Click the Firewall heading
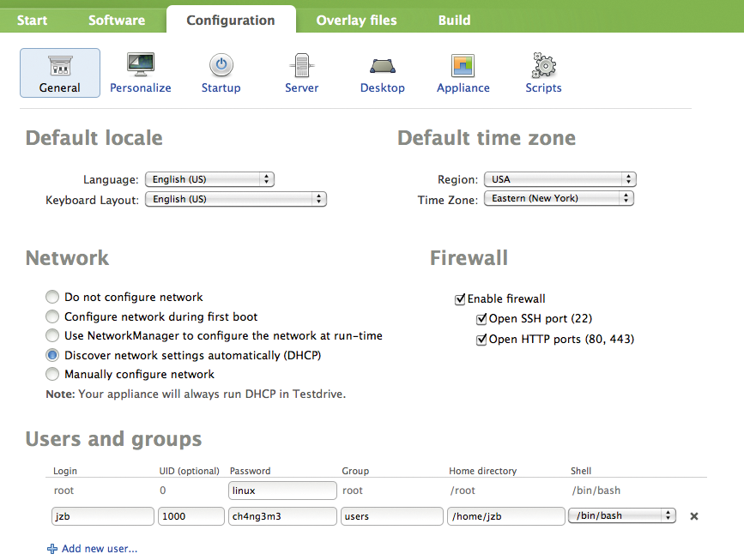Screen dimensions: 744x560 pyautogui.click(x=469, y=258)
